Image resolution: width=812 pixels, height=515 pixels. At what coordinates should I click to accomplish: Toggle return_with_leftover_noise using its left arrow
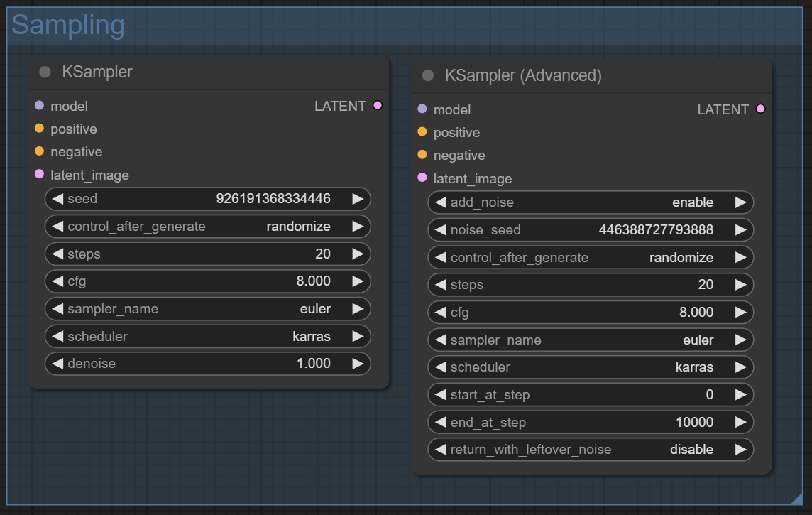pos(440,450)
